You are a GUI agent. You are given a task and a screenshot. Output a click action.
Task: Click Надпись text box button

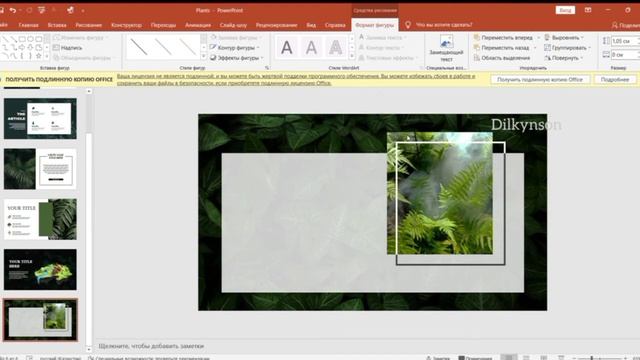click(68, 48)
